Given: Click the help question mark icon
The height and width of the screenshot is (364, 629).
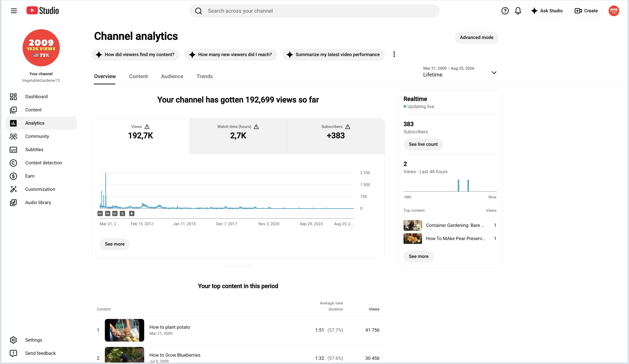Looking at the screenshot, I should point(505,11).
